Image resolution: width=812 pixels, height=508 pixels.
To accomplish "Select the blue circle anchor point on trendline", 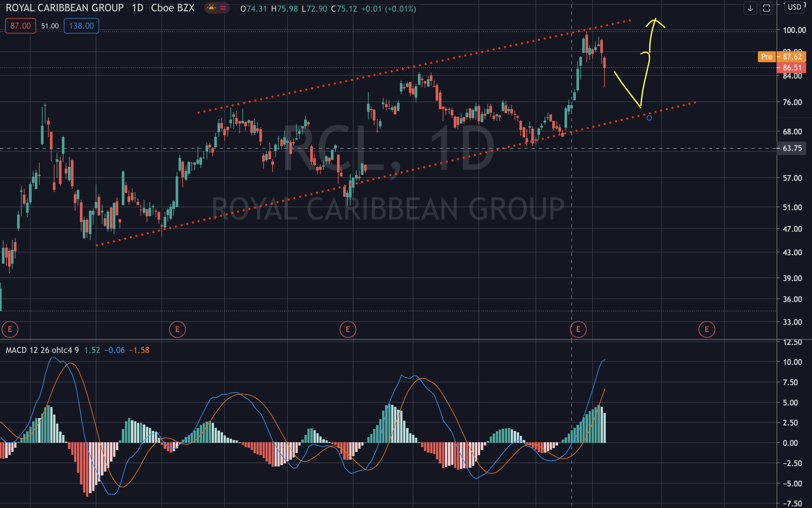I will pos(649,118).
